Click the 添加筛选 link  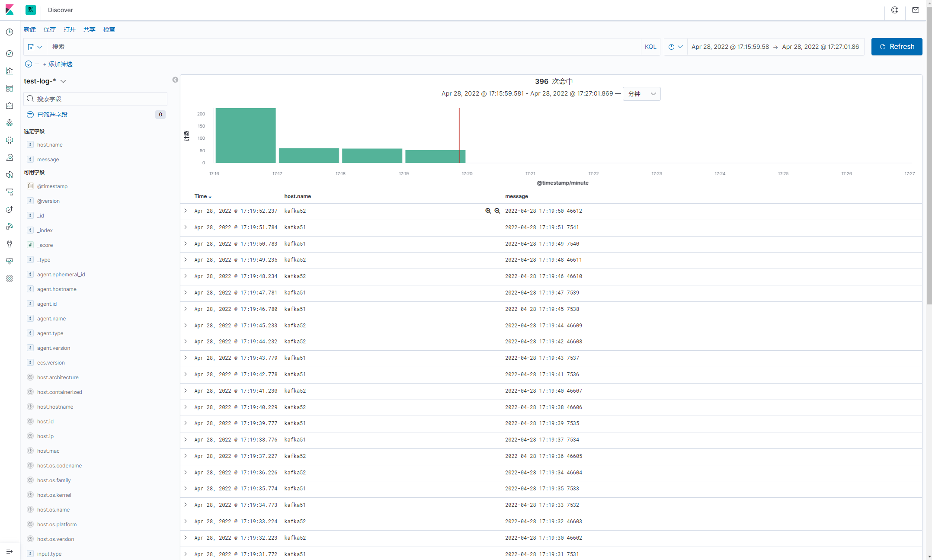58,64
